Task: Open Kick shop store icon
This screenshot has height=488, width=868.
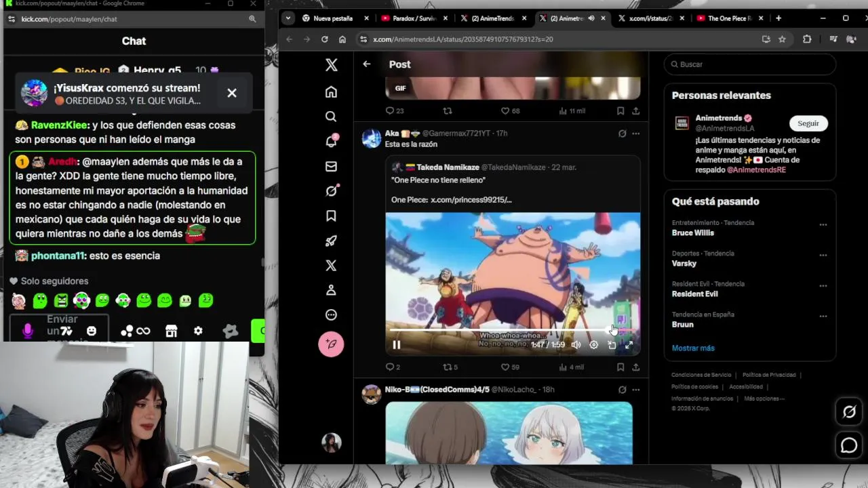Action: point(171,331)
